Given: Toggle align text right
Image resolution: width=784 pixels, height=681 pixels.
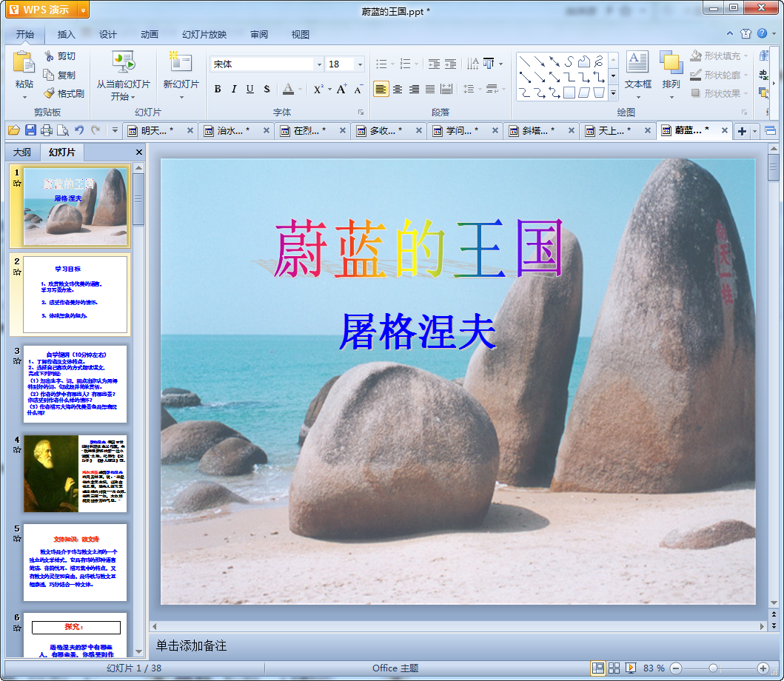Looking at the screenshot, I should (x=414, y=89).
